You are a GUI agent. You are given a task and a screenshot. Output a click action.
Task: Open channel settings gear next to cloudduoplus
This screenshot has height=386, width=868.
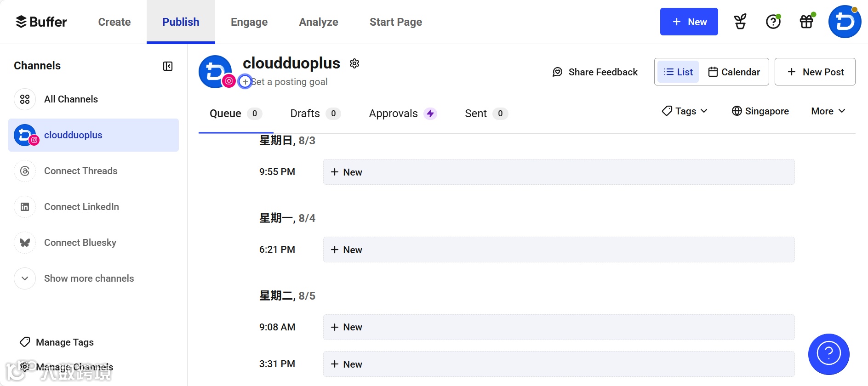[x=354, y=63]
